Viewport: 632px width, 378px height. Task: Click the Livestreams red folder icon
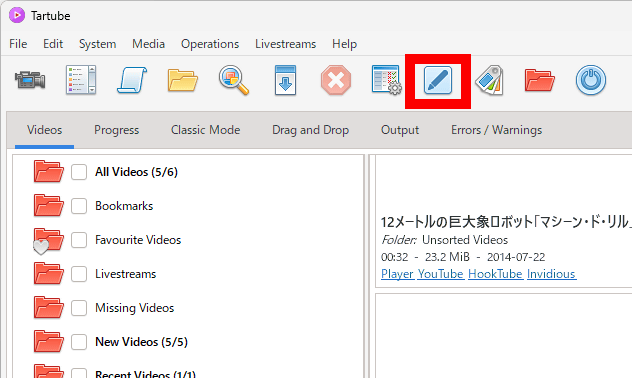pyautogui.click(x=48, y=273)
